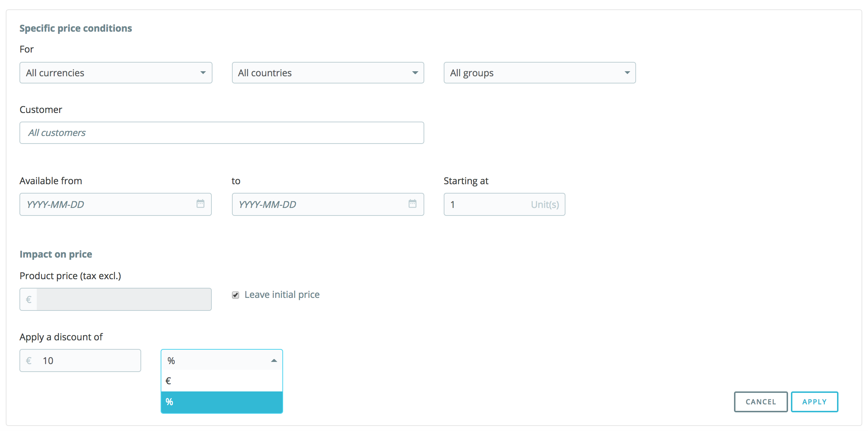Expand the All currencies dropdown

coord(115,73)
